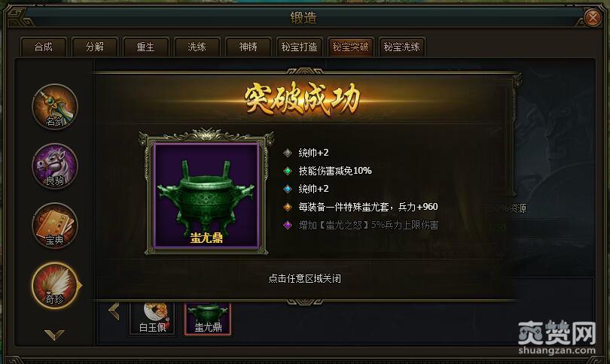Viewport: 610px width, 364px height.
Task: Switch to the 合成 tab
Action: [43, 47]
